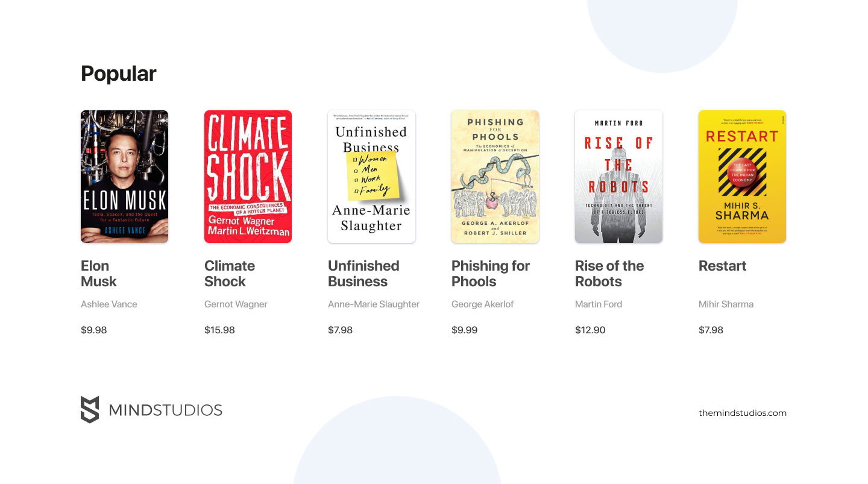Click the Phishing for Phools cover
The height and width of the screenshot is (484, 868).
coord(495,177)
